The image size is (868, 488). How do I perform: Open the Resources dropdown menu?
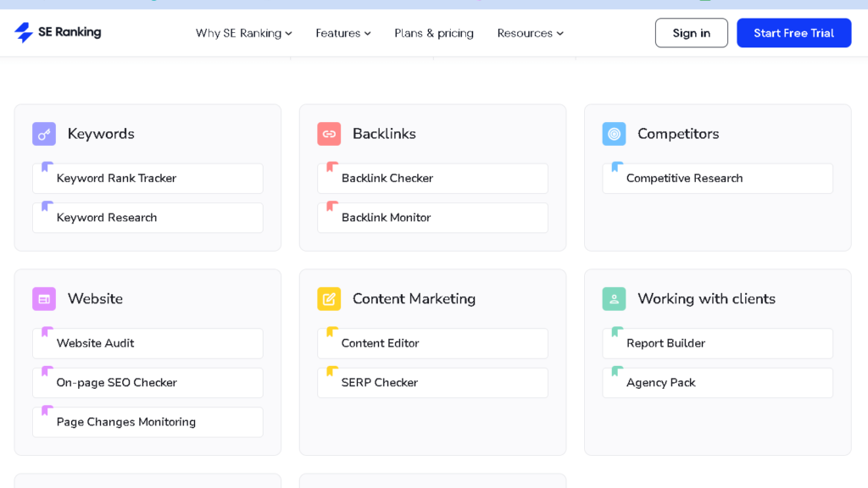(530, 33)
